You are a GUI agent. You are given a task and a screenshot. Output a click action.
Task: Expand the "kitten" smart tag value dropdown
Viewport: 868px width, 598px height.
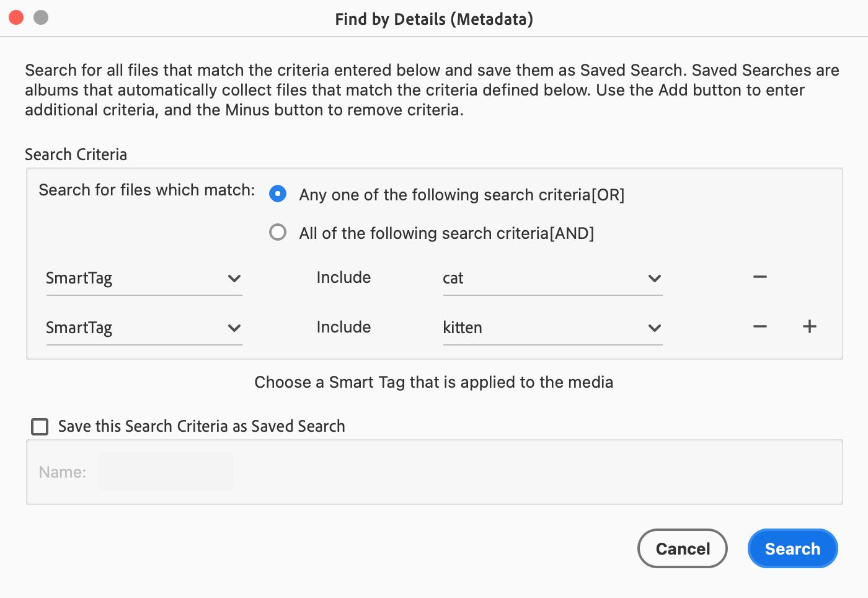pyautogui.click(x=552, y=328)
